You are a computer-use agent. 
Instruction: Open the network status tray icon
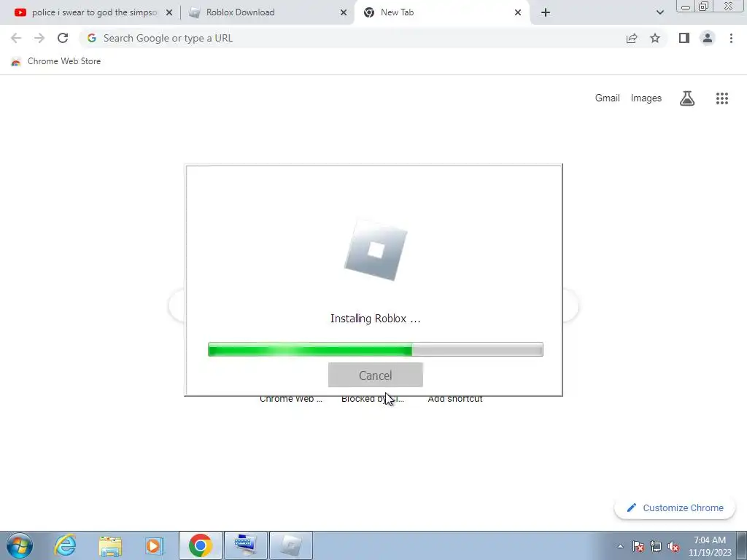coord(656,547)
